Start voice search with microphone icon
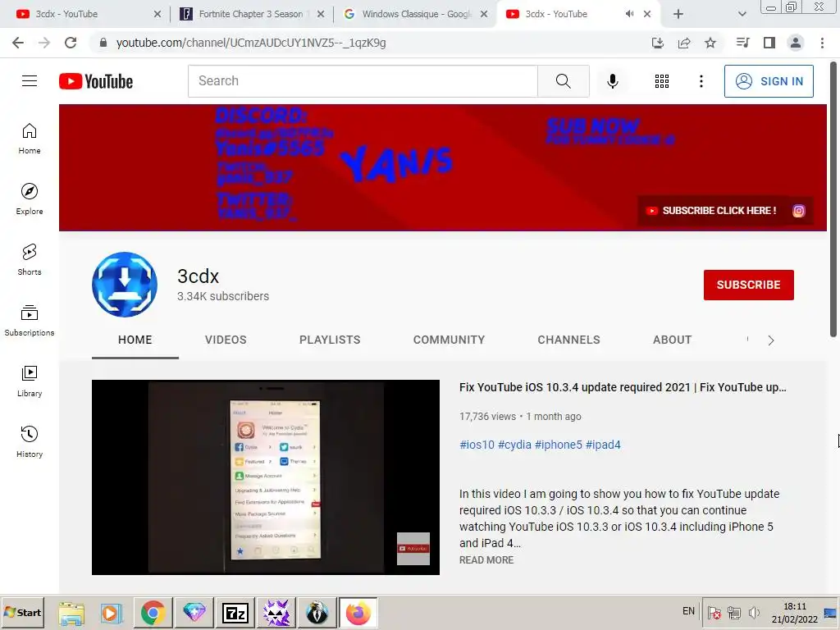This screenshot has width=840, height=630. point(612,81)
